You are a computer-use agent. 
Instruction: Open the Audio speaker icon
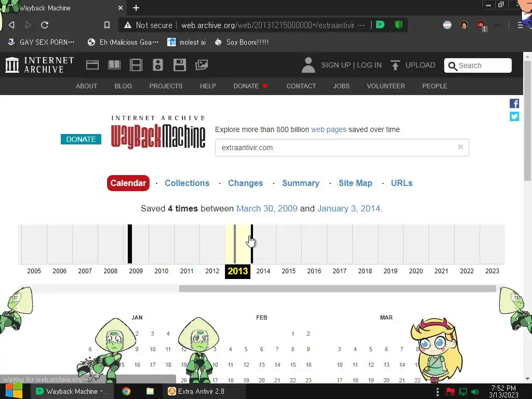[158, 65]
